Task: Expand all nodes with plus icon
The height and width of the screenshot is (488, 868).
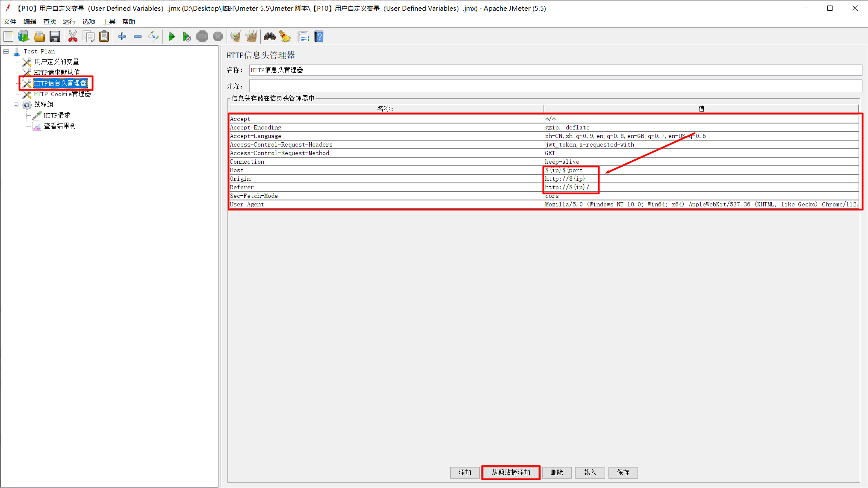Action: tap(122, 37)
